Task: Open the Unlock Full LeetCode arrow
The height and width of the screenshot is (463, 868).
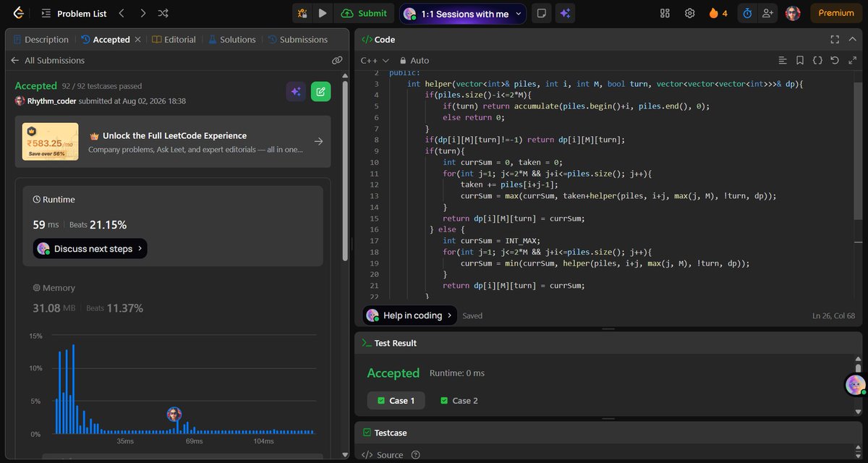Action: point(318,142)
